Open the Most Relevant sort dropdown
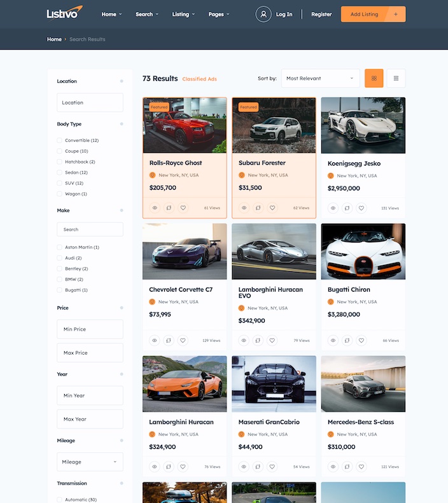 (320, 78)
